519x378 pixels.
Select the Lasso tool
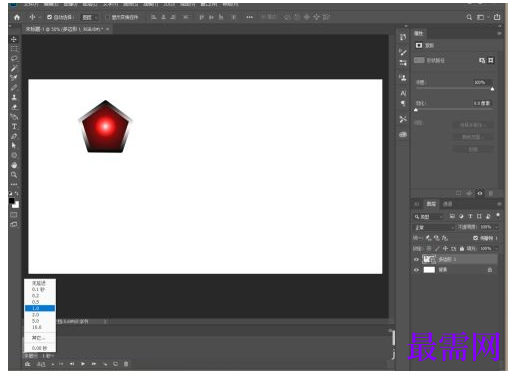pos(14,59)
